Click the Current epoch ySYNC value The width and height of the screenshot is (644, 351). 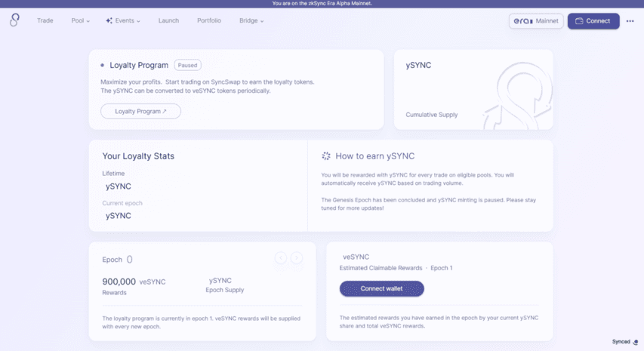click(119, 216)
